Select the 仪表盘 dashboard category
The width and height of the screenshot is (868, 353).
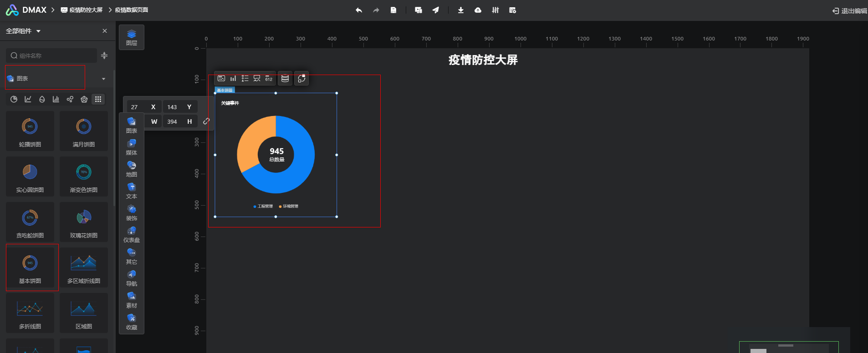point(132,235)
